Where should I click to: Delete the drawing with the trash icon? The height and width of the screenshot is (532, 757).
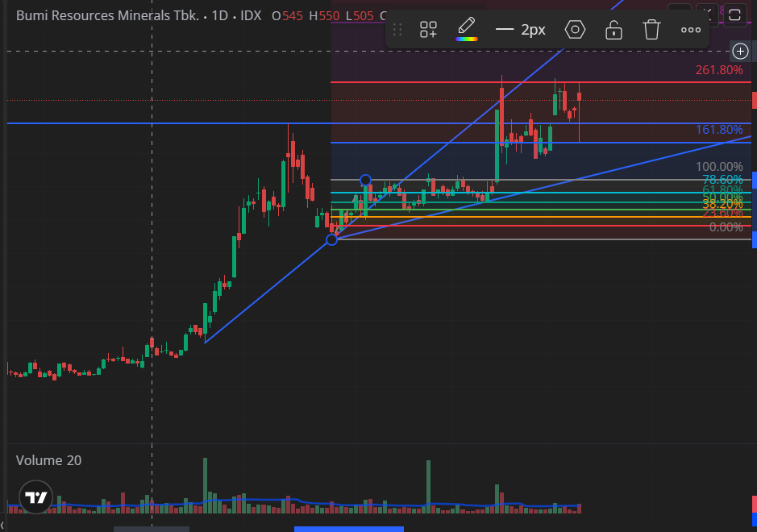[651, 30]
